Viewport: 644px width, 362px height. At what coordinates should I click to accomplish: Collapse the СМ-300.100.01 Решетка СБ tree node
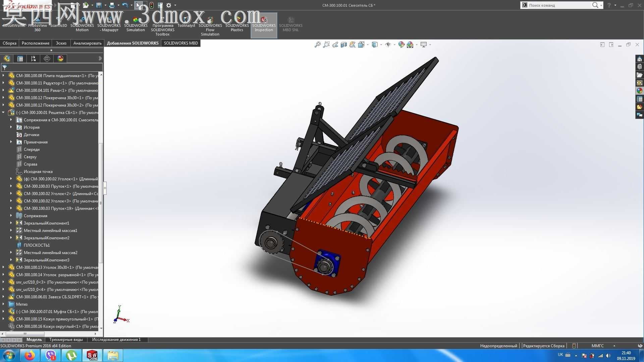coord(3,113)
